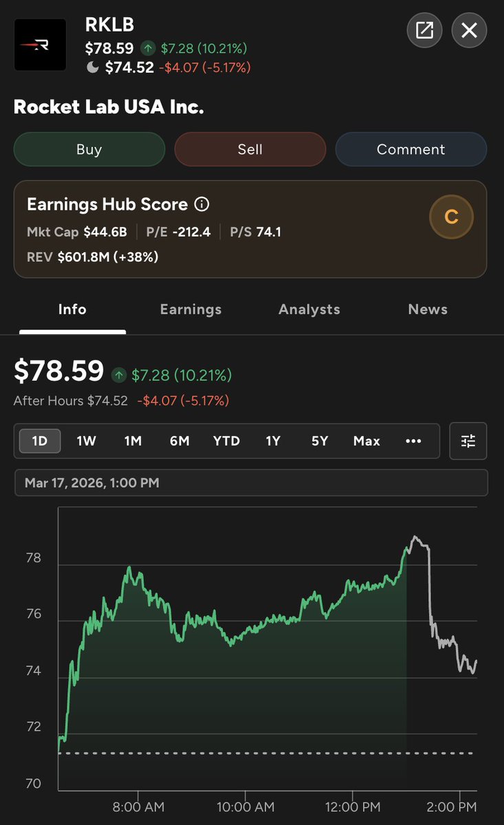Open chart settings sliders icon

[468, 441]
